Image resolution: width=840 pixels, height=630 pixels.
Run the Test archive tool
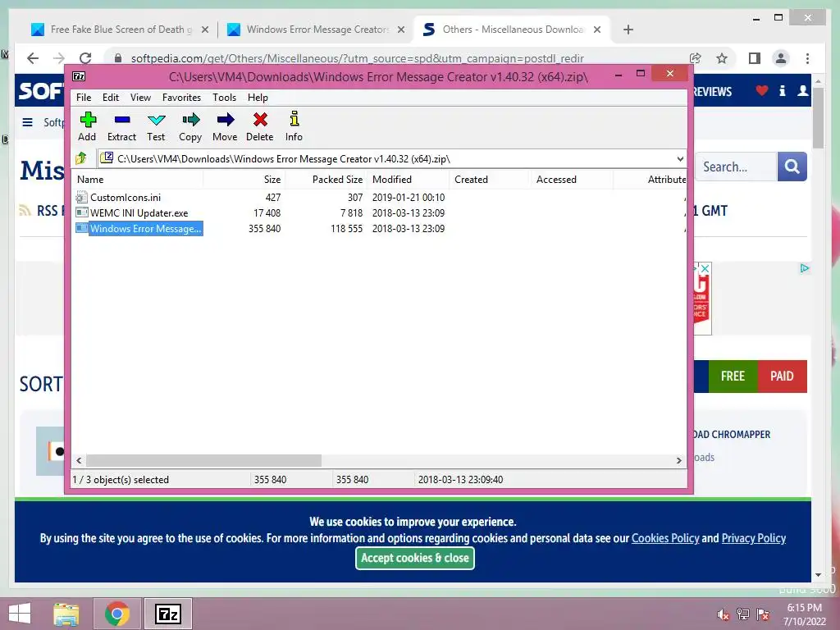tap(156, 120)
